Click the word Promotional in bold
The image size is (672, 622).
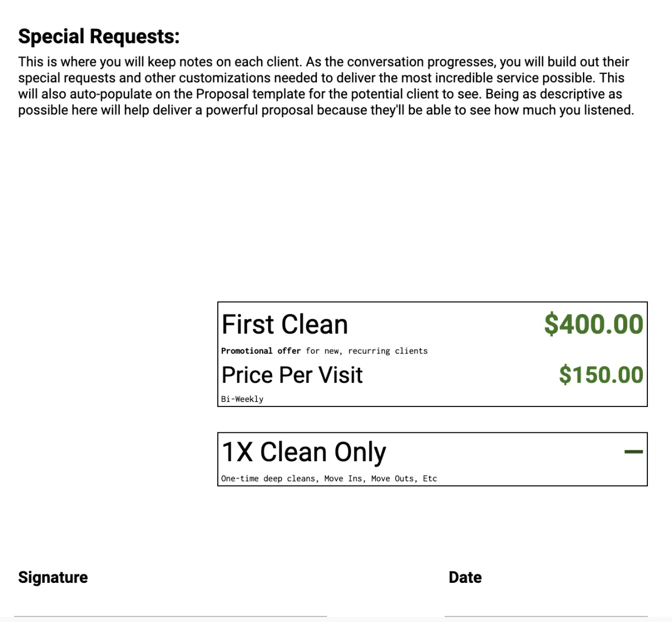[x=246, y=351]
